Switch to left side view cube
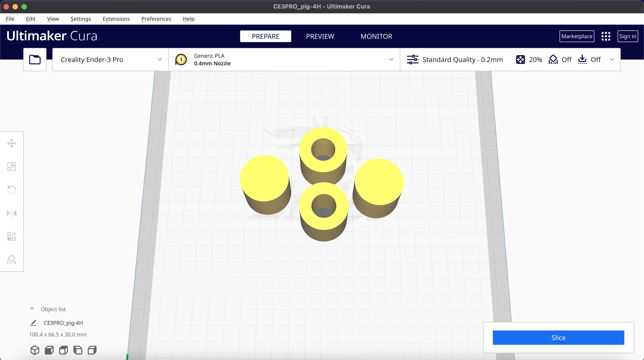Screen dimensions: 644x360 coord(78,350)
